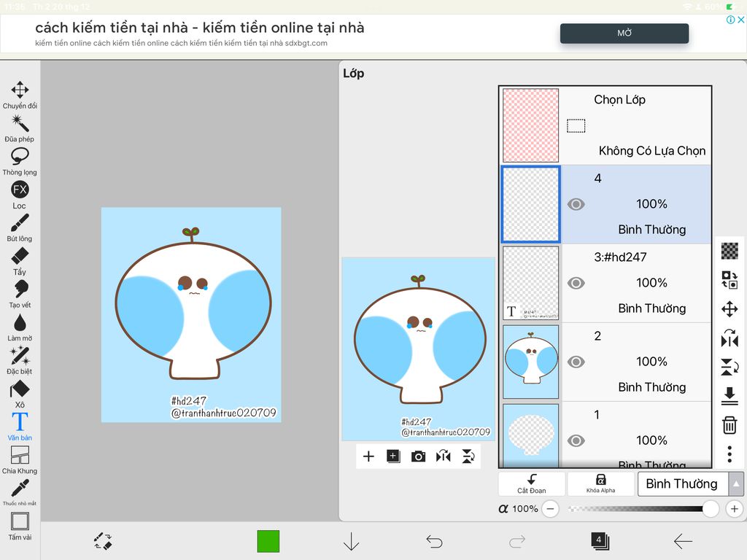The image size is (747, 560).
Task: Open the FX Lọc filter tool
Action: (20, 195)
